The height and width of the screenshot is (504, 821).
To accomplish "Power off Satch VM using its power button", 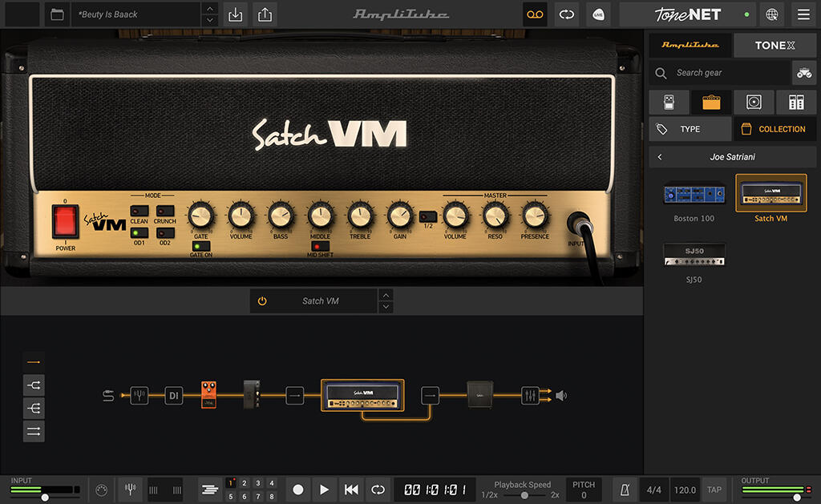I will [x=264, y=301].
